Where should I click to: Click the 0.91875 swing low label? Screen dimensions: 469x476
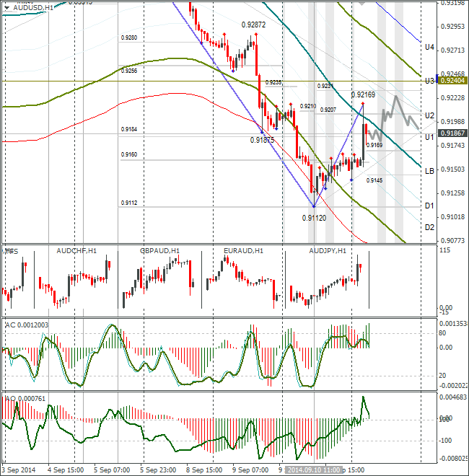click(x=262, y=140)
